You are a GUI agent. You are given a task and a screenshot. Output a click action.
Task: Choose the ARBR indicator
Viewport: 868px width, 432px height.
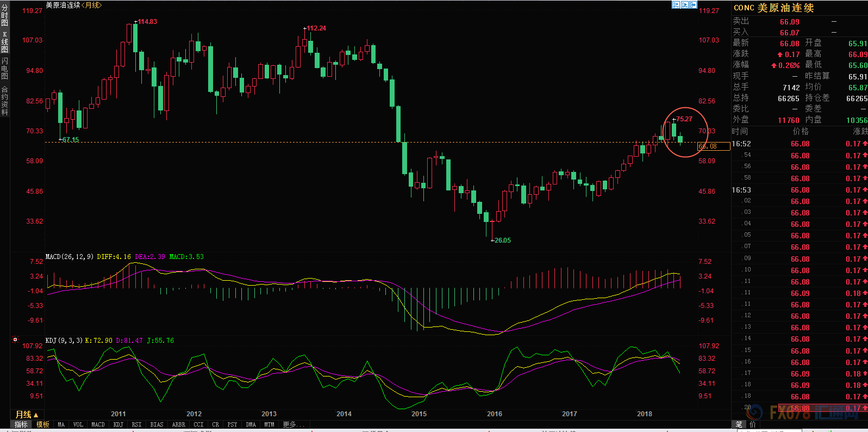[x=178, y=424]
